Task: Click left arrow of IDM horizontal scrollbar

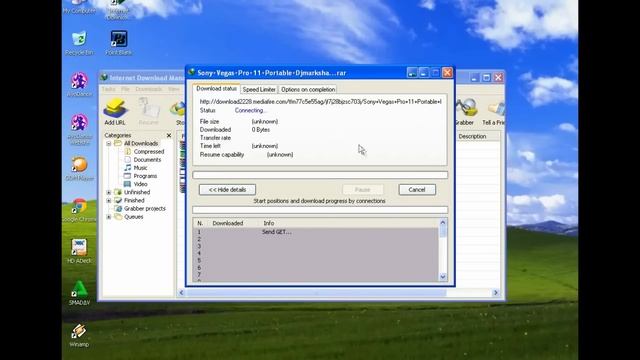Action: (x=182, y=293)
